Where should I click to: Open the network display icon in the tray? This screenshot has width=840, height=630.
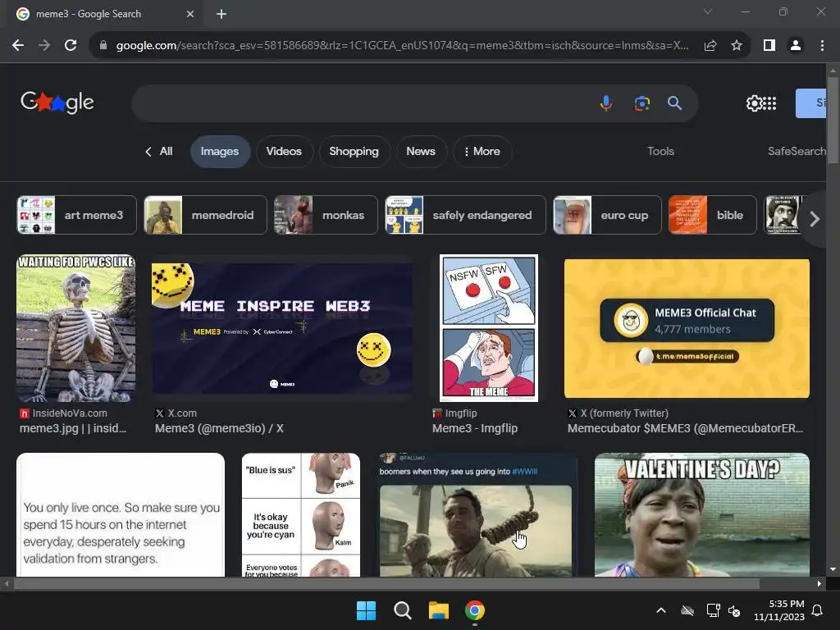click(x=713, y=610)
